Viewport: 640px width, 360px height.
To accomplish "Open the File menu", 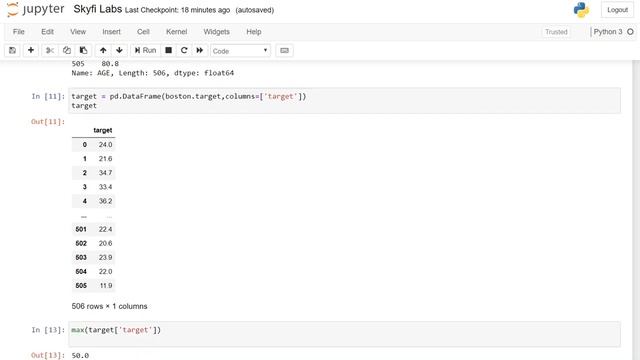I will click(x=19, y=32).
